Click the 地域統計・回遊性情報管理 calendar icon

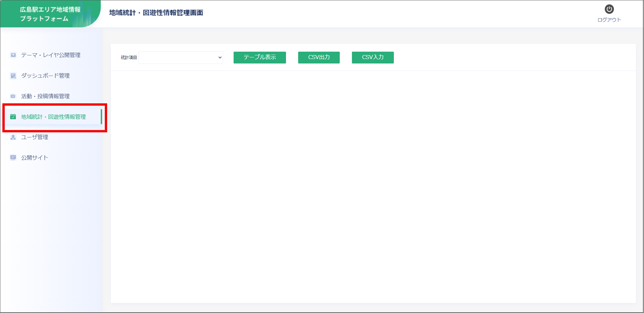[13, 117]
